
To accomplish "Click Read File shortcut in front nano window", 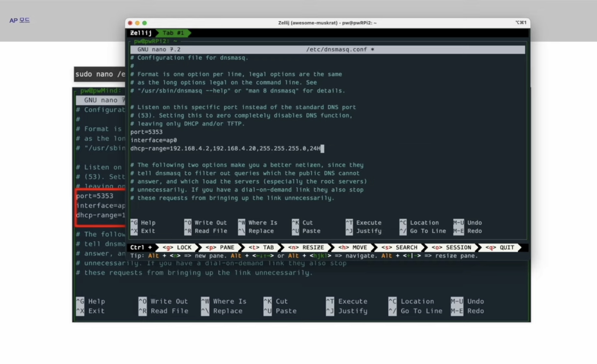I will (205, 231).
